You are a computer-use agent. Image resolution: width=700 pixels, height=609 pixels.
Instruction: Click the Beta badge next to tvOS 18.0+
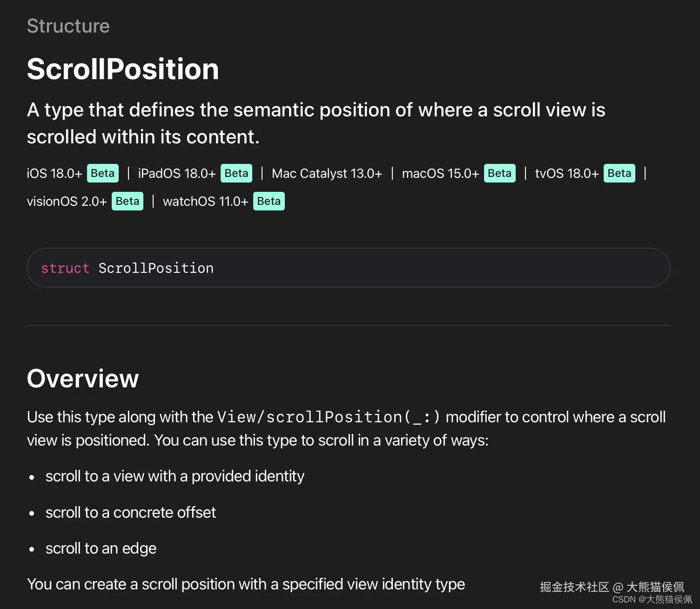coord(619,174)
